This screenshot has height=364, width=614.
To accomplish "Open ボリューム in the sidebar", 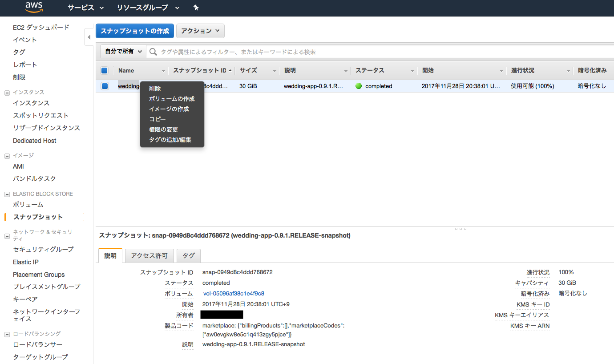I will tap(28, 204).
